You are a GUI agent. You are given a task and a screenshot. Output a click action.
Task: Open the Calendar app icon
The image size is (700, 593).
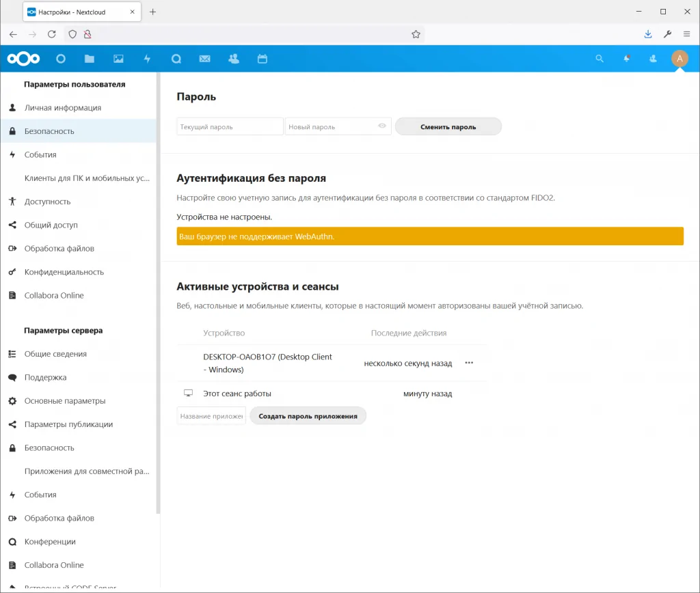pos(262,59)
